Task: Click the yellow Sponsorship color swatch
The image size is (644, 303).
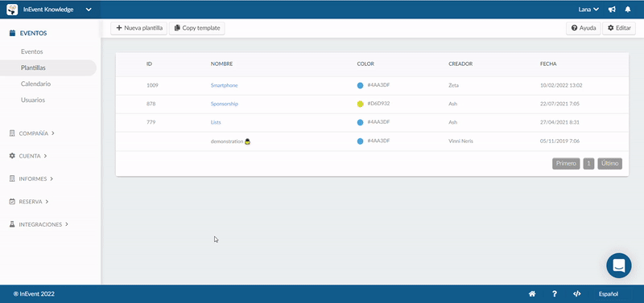Action: pos(360,104)
